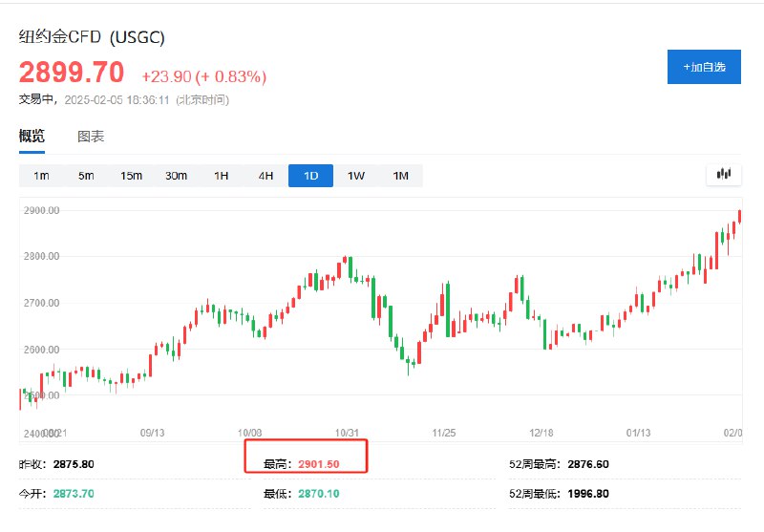Switch to the 图表 tab

click(x=91, y=137)
